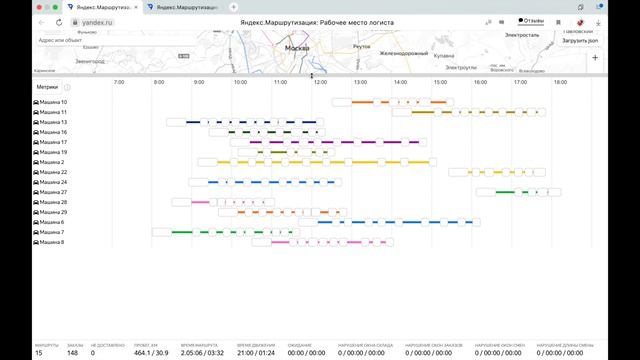Click the first blue segment of Машина 6
Viewport: 640px width, 360px height.
tap(325, 222)
